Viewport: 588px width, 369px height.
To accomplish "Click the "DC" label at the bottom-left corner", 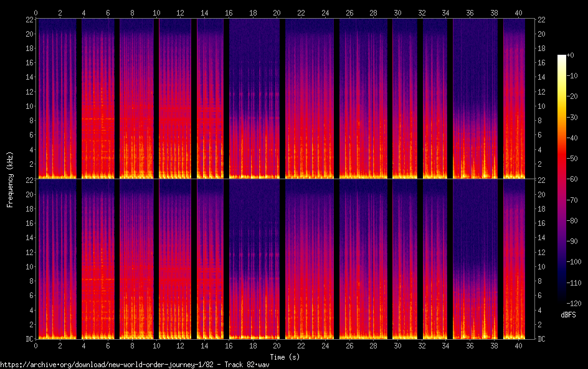I will [x=28, y=339].
